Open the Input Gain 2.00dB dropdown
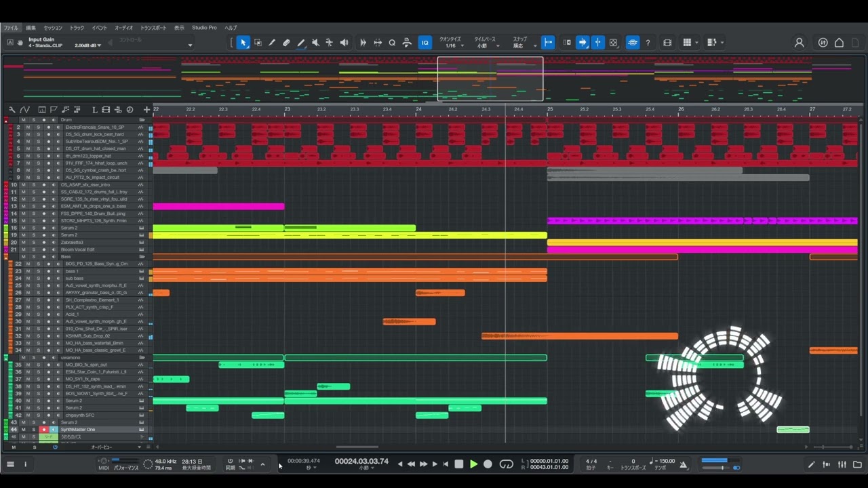The width and height of the screenshot is (868, 488). click(88, 45)
